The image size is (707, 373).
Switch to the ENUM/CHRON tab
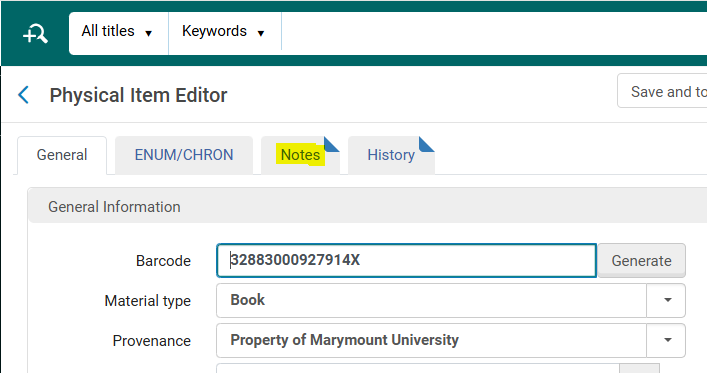click(184, 155)
